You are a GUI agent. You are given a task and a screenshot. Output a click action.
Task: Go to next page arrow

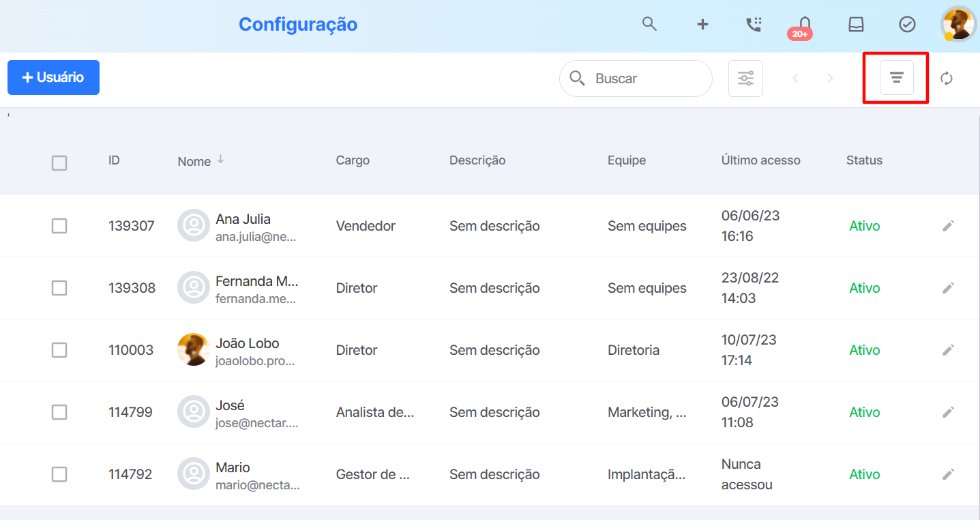tap(830, 78)
